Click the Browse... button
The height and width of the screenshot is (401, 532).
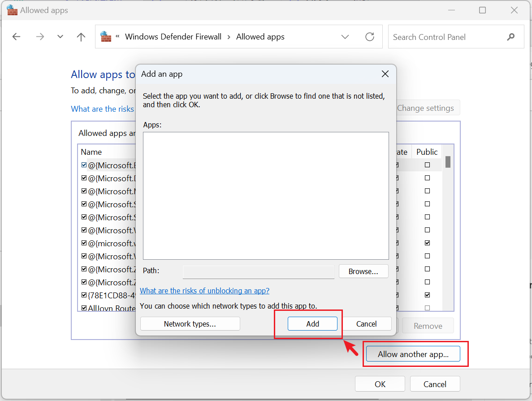point(363,271)
